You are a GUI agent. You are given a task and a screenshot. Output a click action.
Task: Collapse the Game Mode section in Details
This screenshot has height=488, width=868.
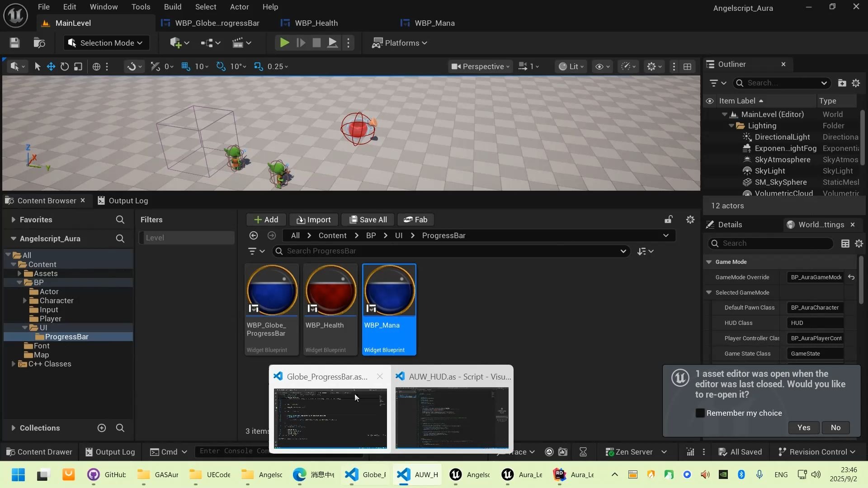click(x=709, y=262)
